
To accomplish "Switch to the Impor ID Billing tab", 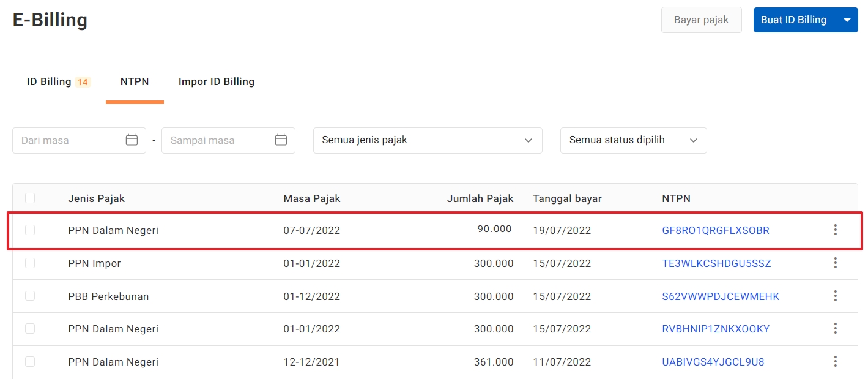I will [216, 82].
